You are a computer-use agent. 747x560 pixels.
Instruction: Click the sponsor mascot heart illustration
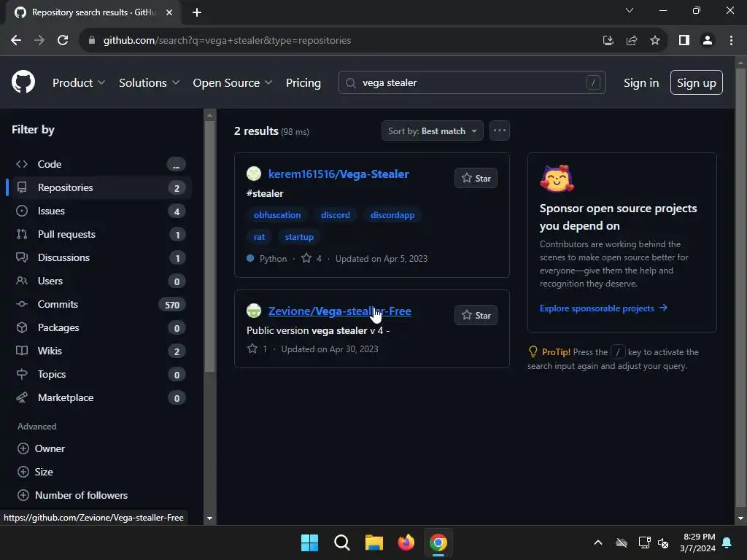click(x=557, y=179)
